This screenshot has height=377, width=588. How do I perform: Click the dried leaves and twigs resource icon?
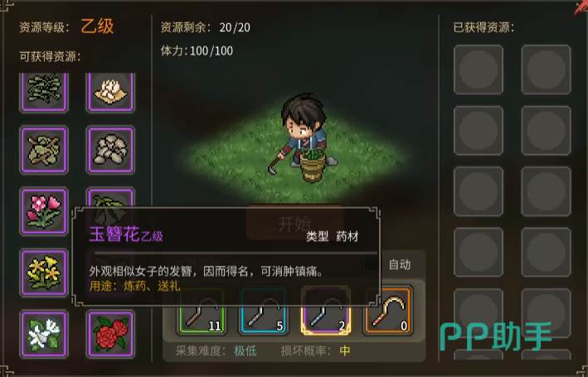coord(44,150)
